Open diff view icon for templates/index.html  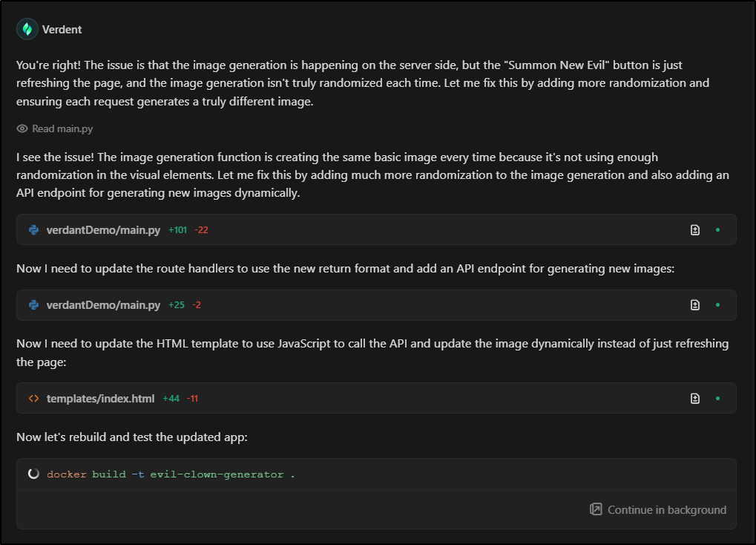coord(695,399)
